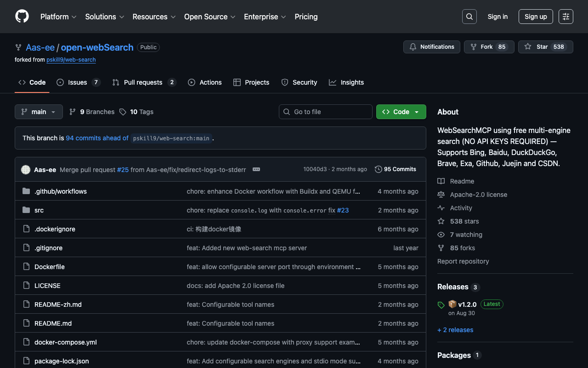Click the Notifications bell button
Image resolution: width=588 pixels, height=368 pixels.
click(432, 47)
